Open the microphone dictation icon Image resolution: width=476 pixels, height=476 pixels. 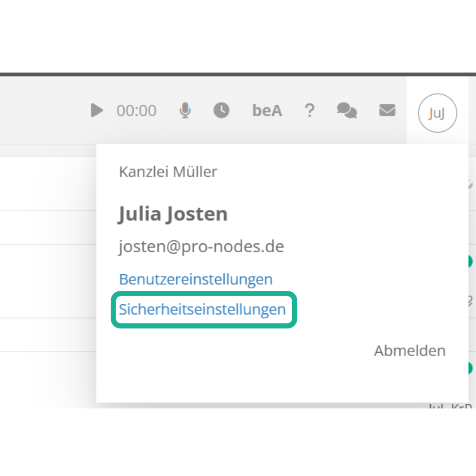tap(185, 110)
